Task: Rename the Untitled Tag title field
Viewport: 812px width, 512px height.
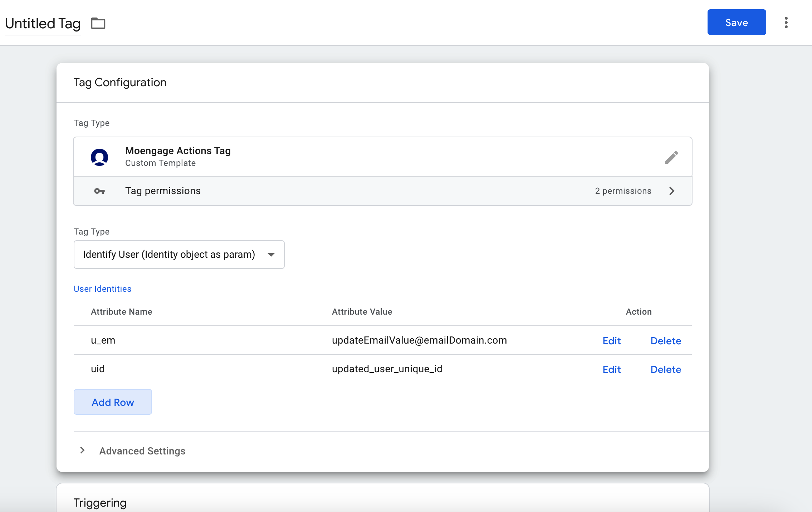Action: pyautogui.click(x=43, y=24)
